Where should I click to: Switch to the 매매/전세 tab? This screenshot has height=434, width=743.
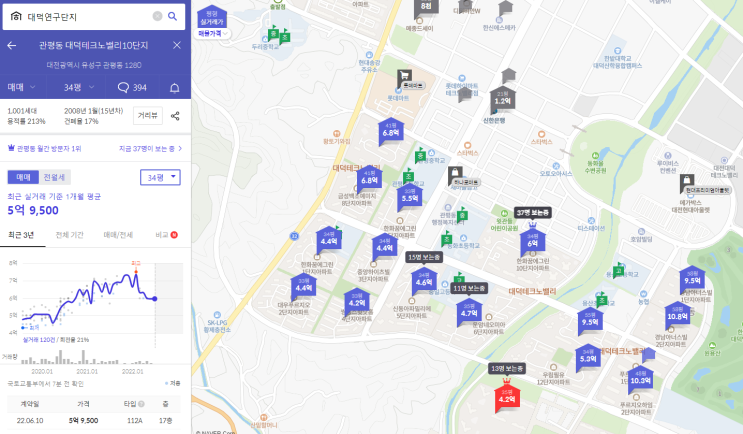click(118, 235)
